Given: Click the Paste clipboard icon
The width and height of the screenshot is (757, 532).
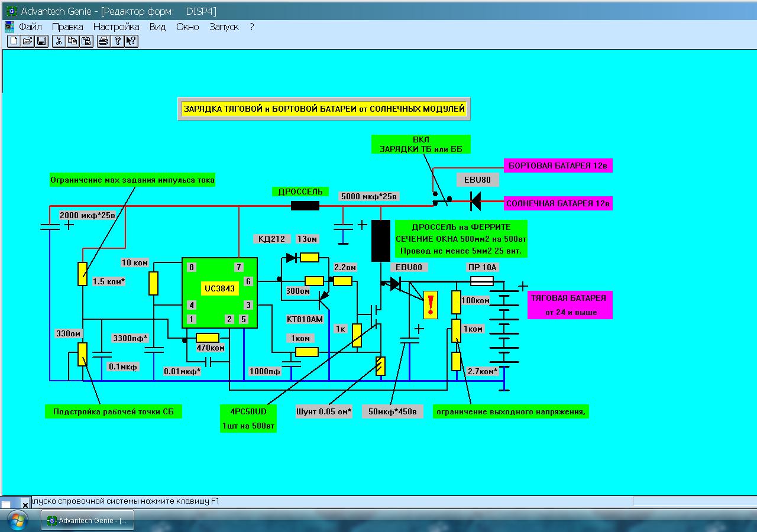Looking at the screenshot, I should [x=86, y=41].
